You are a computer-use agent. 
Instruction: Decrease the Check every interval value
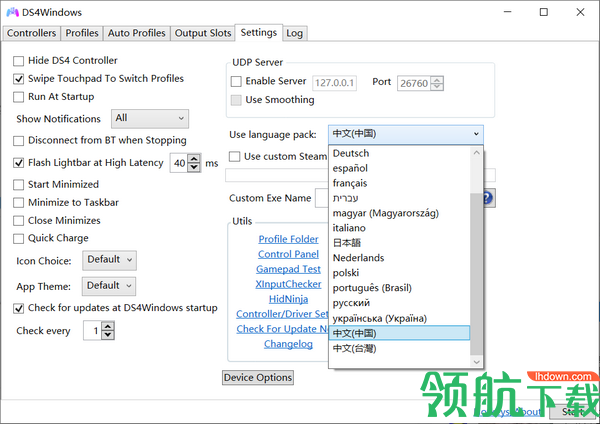108,335
